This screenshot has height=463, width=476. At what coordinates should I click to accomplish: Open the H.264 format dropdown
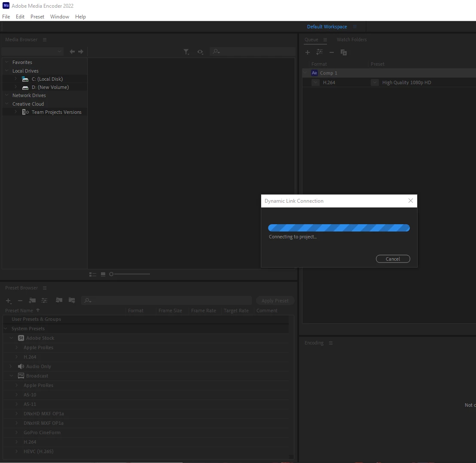[x=315, y=82]
